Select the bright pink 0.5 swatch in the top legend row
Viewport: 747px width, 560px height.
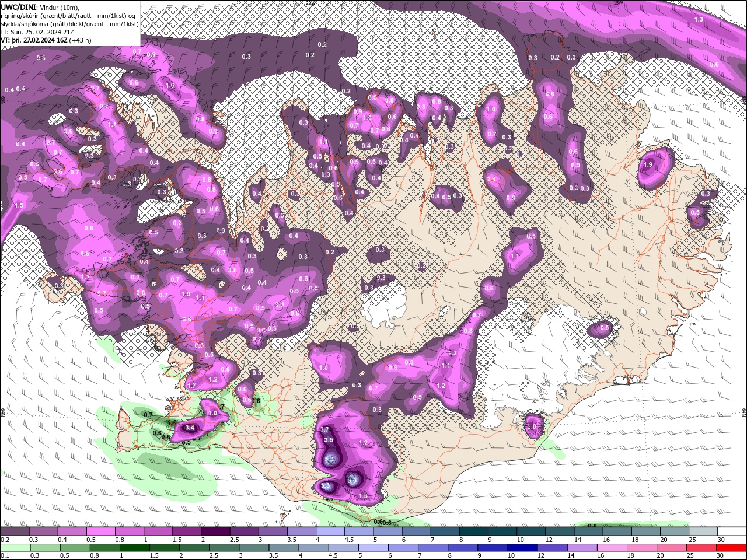100,531
